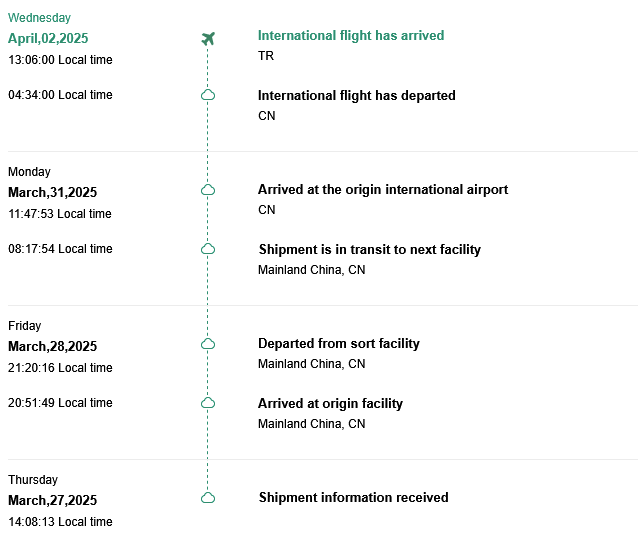Click the Departed from sort facility entry
The width and height of the screenshot is (638, 548).
point(338,344)
